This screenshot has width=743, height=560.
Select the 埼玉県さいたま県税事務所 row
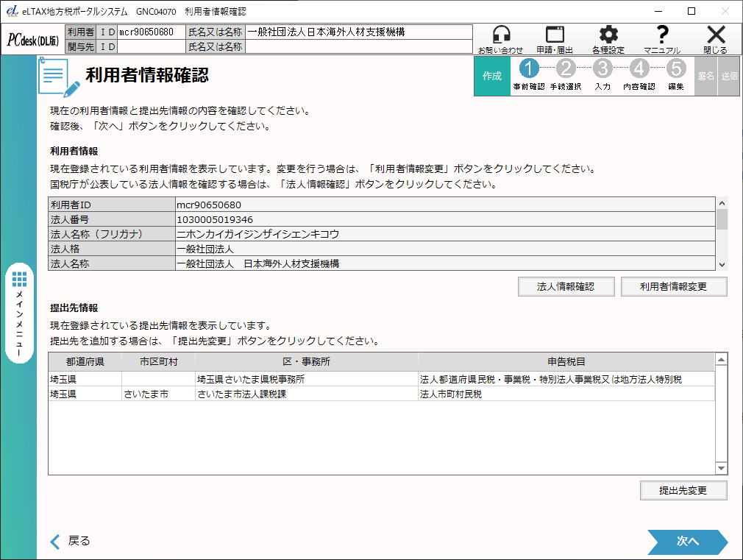tap(382, 379)
